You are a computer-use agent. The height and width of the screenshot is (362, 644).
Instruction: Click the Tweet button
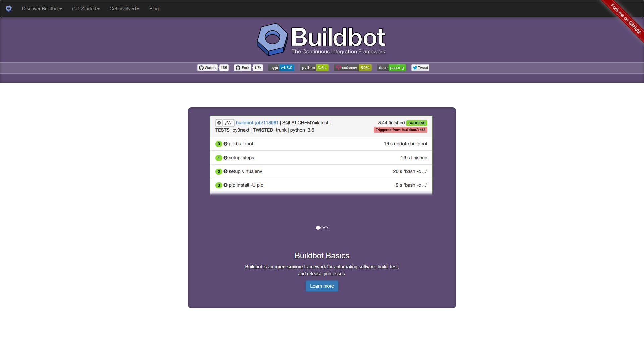click(420, 68)
